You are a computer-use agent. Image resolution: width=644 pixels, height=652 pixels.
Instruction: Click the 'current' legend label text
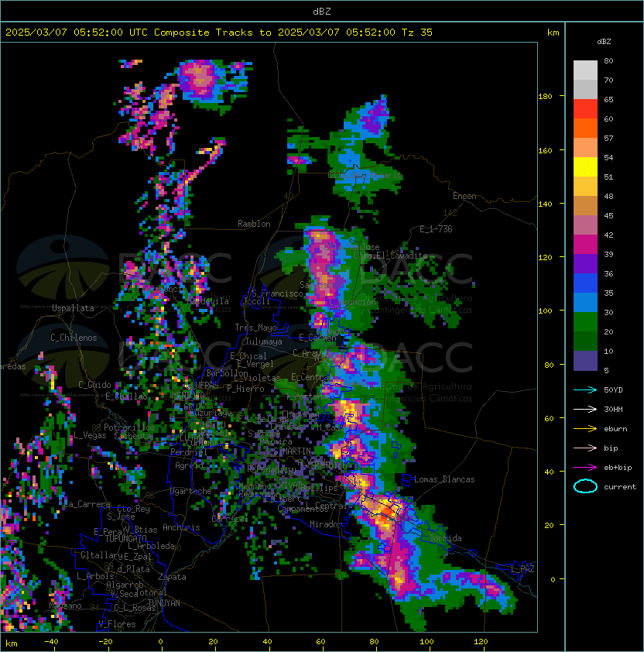click(620, 487)
